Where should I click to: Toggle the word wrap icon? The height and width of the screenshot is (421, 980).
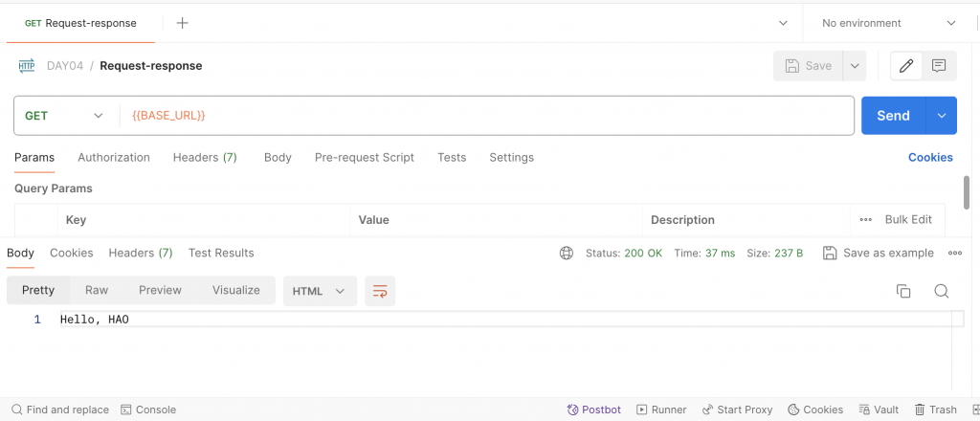(x=381, y=291)
